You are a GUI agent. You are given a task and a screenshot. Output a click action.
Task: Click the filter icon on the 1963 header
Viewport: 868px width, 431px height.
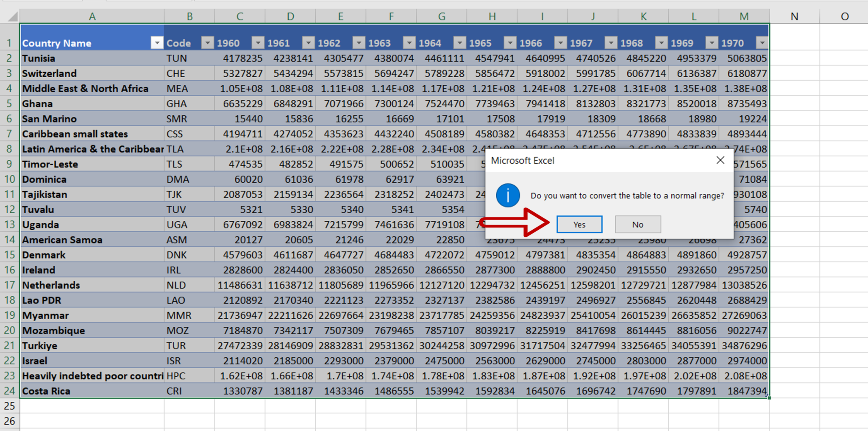(409, 42)
